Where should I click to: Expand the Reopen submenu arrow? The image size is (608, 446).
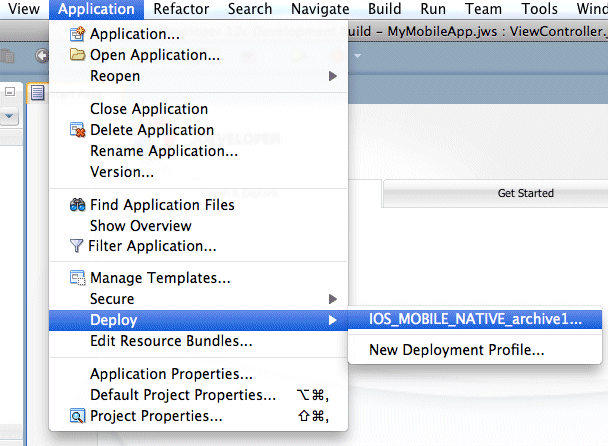pos(333,76)
